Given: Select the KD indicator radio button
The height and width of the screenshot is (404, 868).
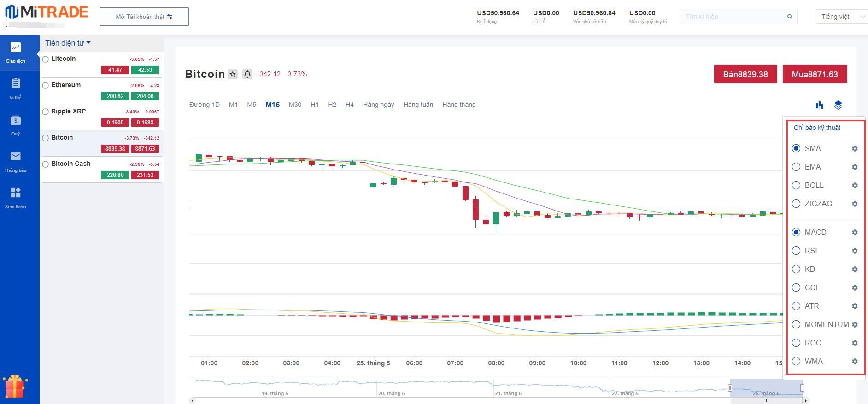Looking at the screenshot, I should pos(796,269).
